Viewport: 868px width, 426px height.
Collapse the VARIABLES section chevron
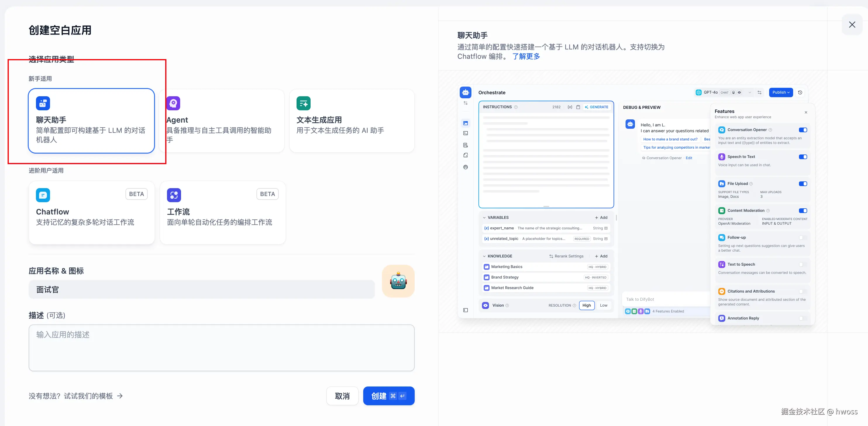tap(484, 218)
